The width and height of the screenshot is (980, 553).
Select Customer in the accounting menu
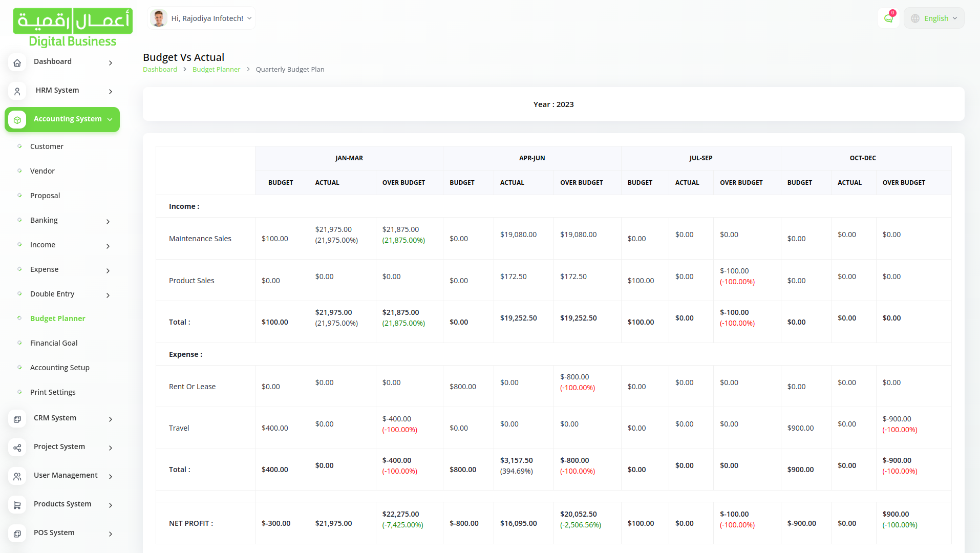pyautogui.click(x=47, y=146)
